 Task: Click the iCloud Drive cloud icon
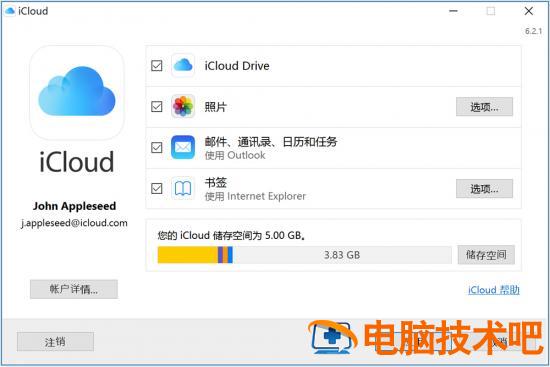[183, 65]
